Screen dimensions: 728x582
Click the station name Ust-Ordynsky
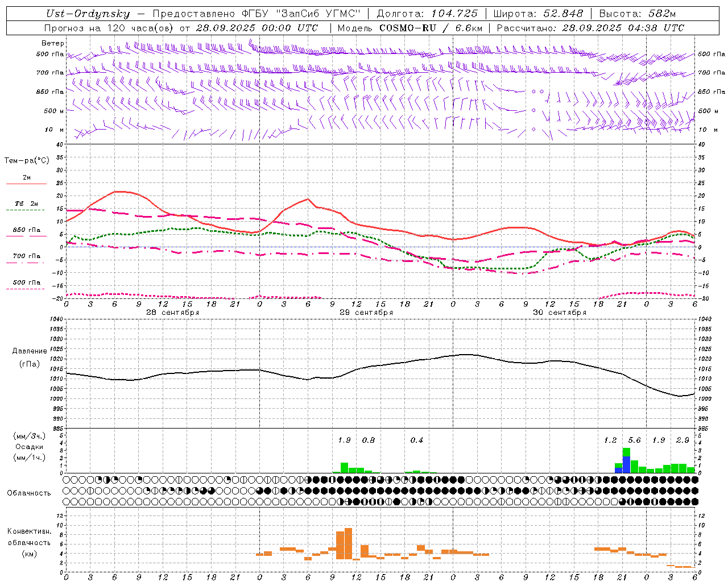click(88, 14)
